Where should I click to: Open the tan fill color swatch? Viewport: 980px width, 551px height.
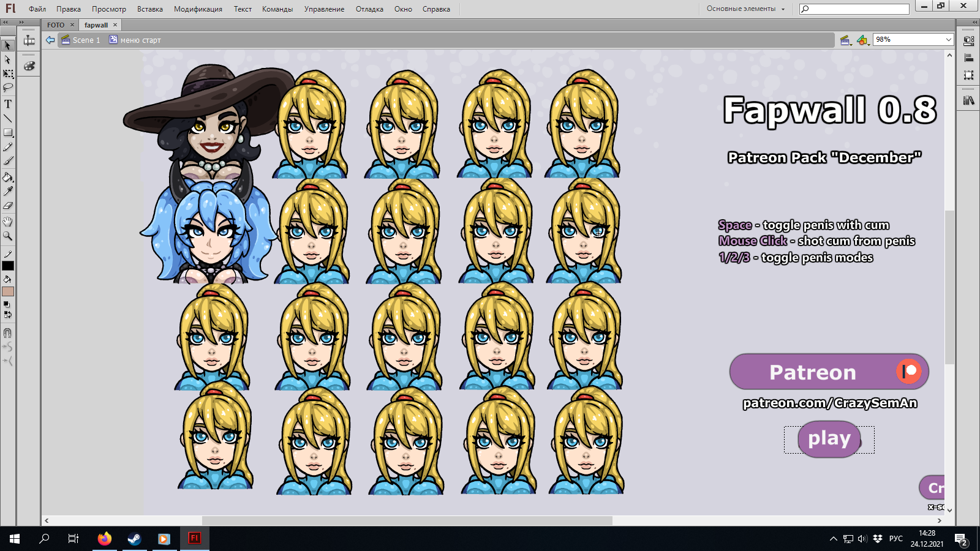8,291
